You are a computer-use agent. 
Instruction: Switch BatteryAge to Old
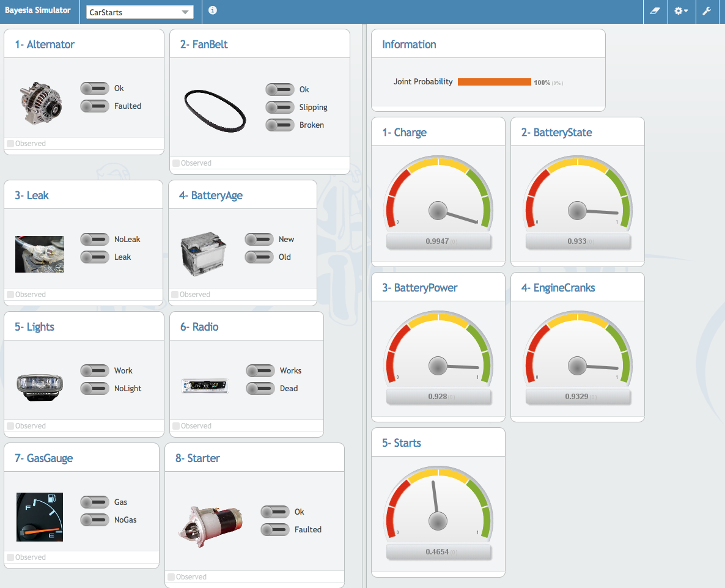click(x=259, y=257)
